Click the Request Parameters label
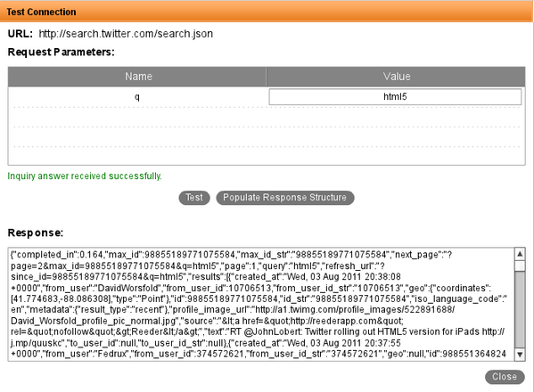534x392 pixels. click(62, 52)
